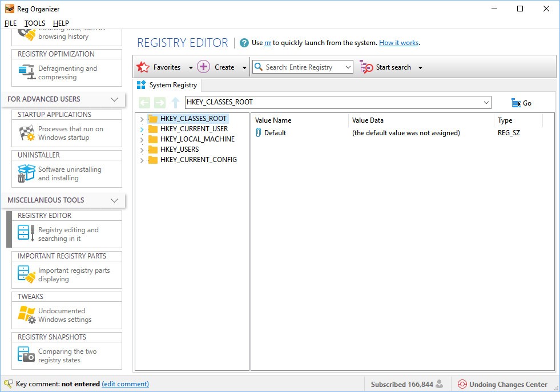This screenshot has width=560, height=392.
Task: Click the Favorites star icon
Action: pyautogui.click(x=143, y=67)
